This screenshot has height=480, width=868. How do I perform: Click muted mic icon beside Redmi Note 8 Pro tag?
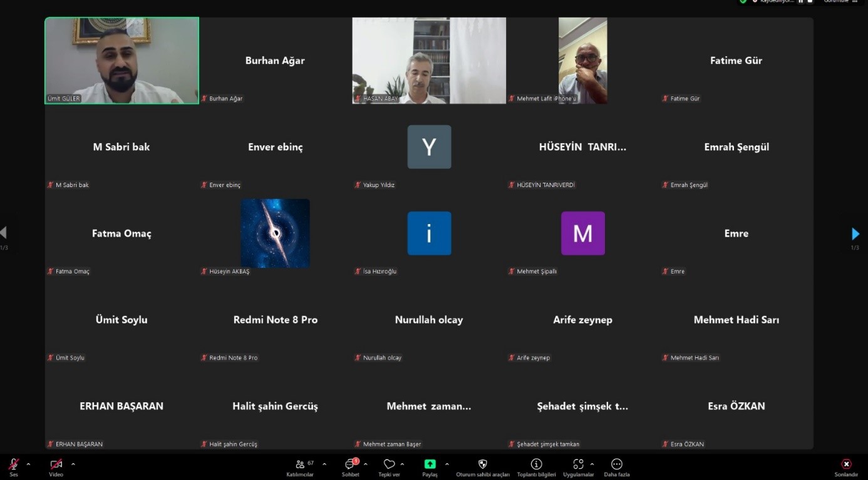click(x=204, y=357)
